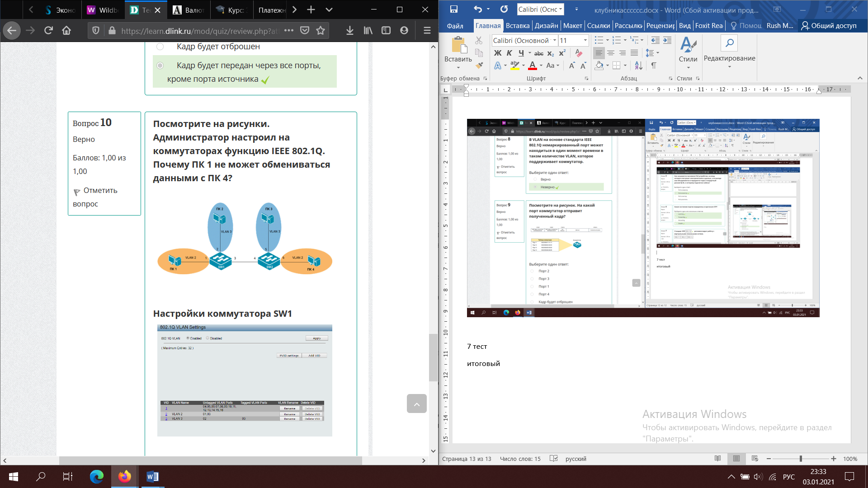Viewport: 868px width, 488px height.
Task: Click the Format Painter brush
Action: (479, 65)
